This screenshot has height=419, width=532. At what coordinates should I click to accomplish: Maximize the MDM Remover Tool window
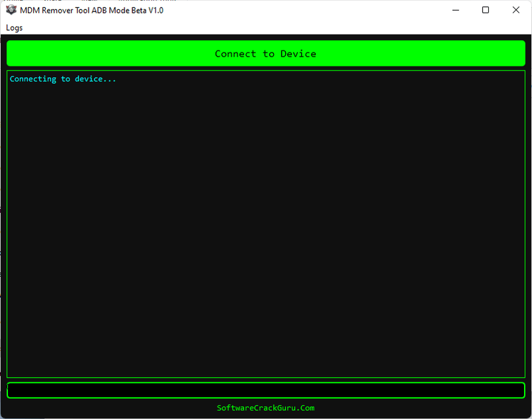[x=485, y=10]
